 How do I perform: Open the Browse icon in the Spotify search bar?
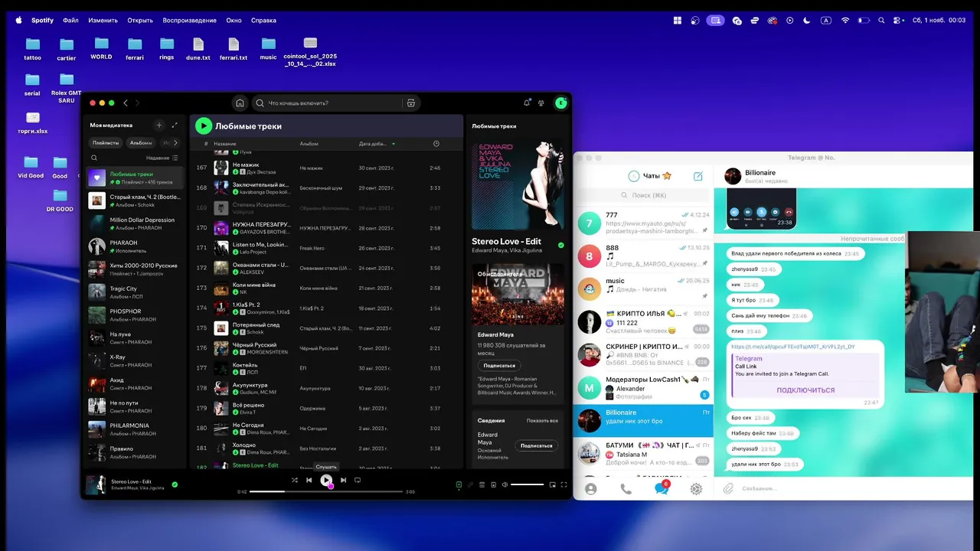(x=411, y=103)
